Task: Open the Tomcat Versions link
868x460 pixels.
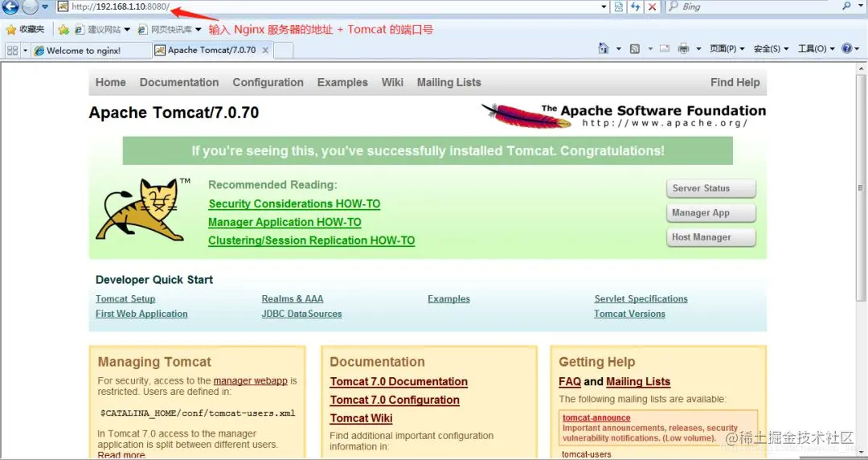Action: pos(629,314)
